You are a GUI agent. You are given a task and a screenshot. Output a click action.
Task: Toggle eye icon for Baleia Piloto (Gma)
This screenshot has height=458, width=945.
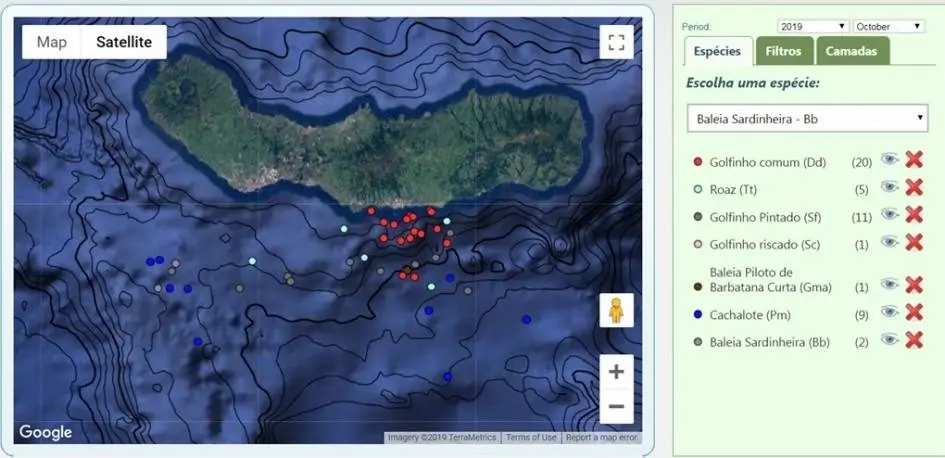889,285
